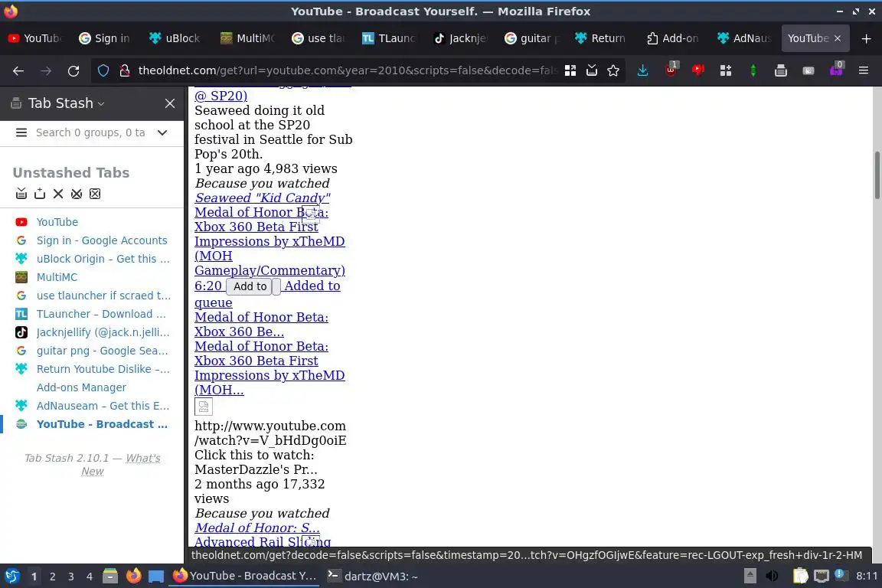The width and height of the screenshot is (882, 588).
Task: Click the broken image thumbnail above the watch URL
Action: 204,407
